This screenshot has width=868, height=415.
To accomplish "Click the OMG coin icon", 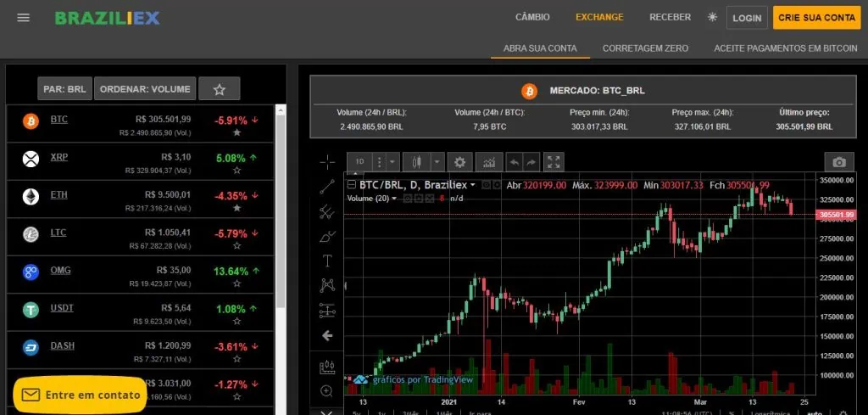I will (x=31, y=272).
